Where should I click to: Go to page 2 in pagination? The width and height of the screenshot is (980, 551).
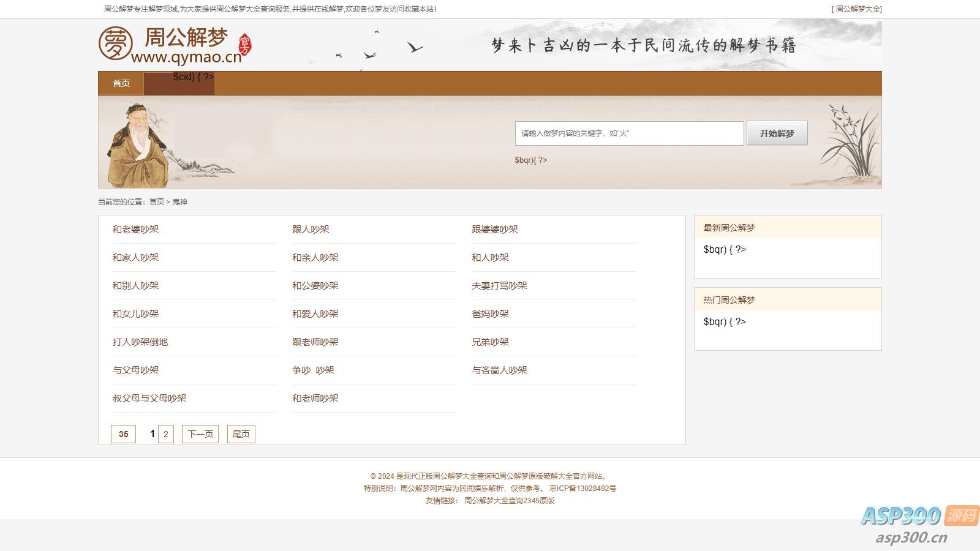point(165,433)
